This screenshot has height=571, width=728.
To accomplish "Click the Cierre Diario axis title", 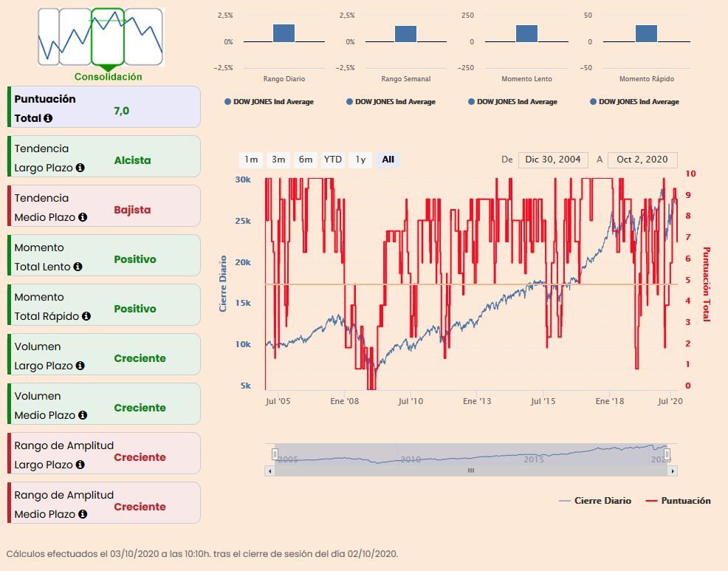I will 223,284.
